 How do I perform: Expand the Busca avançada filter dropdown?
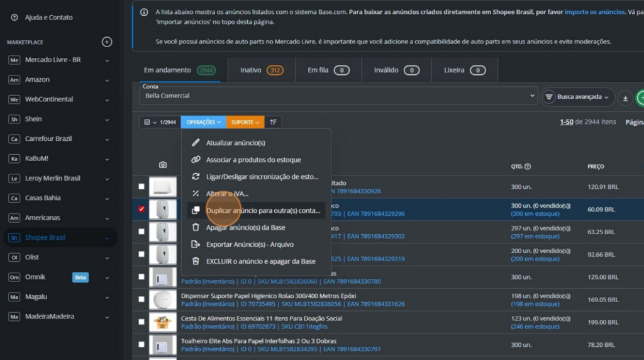pos(578,97)
